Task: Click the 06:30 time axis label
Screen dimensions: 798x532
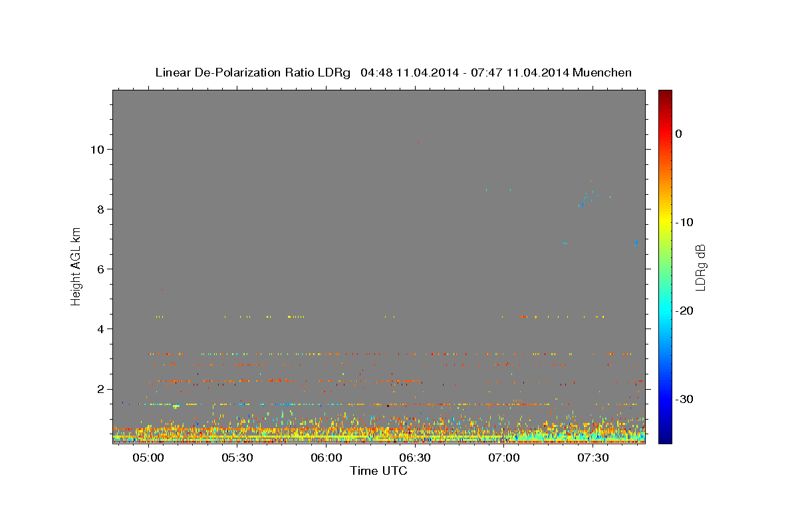Action: click(x=416, y=458)
